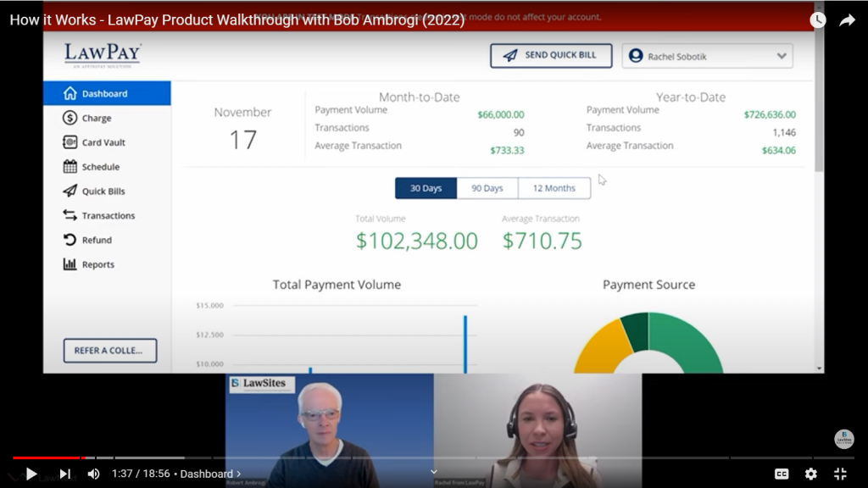Expand the Dashboard chapter chevron
The width and height of the screenshot is (868, 488).
pyautogui.click(x=238, y=474)
